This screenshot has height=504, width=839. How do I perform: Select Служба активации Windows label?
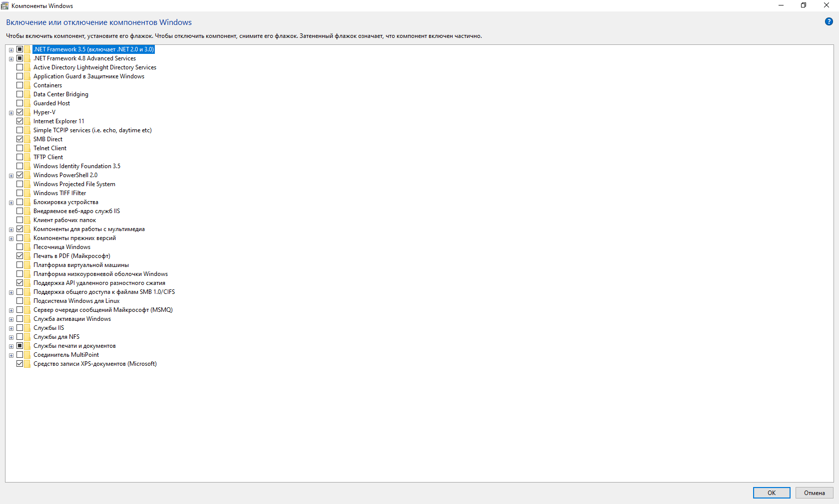click(72, 319)
